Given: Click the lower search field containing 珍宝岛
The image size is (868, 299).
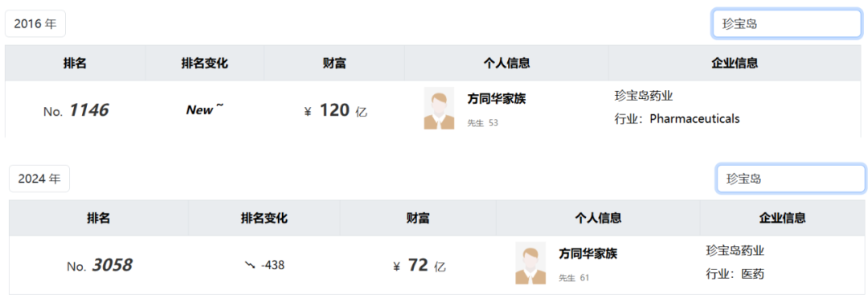Looking at the screenshot, I should click(791, 179).
